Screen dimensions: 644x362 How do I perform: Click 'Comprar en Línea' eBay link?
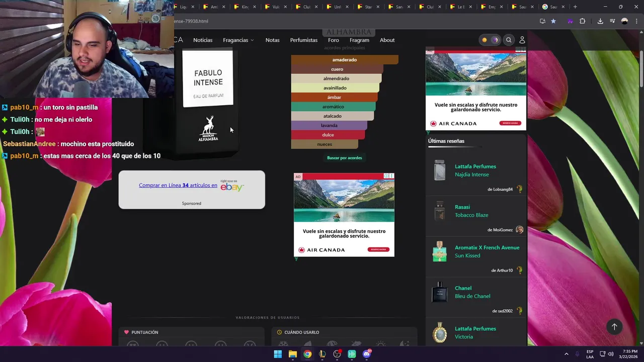(x=178, y=185)
